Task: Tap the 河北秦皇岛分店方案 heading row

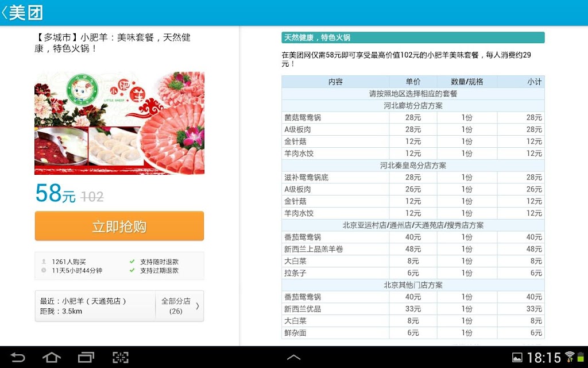Action: 413,165
